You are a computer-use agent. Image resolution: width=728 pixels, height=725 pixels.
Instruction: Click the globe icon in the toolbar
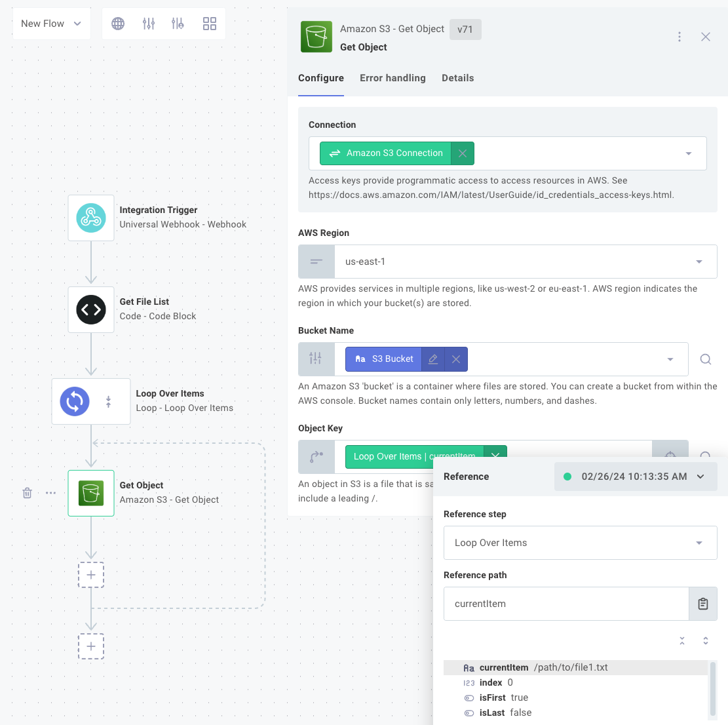tap(118, 23)
